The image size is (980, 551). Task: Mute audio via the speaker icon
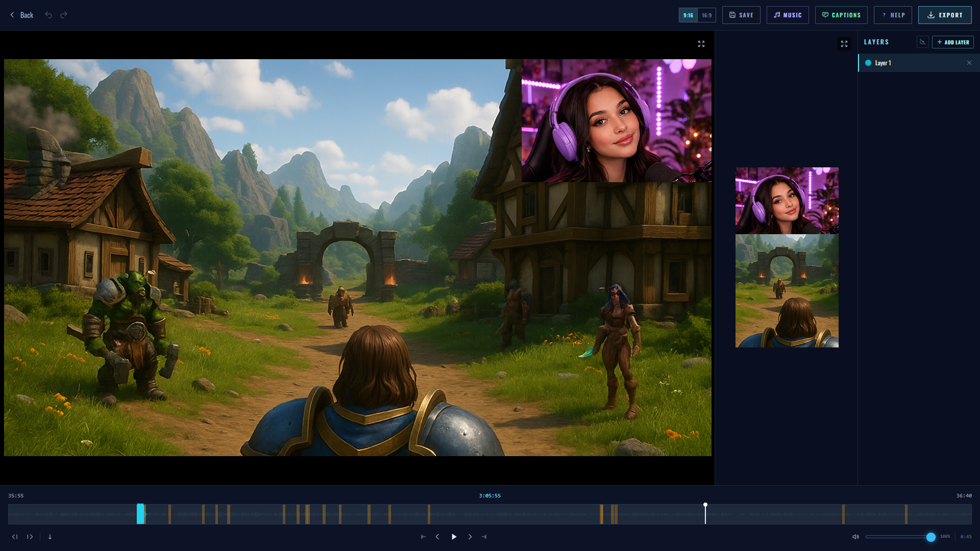[x=855, y=537]
